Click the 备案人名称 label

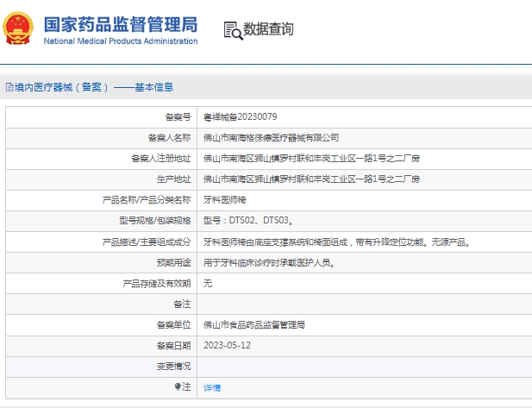point(169,138)
